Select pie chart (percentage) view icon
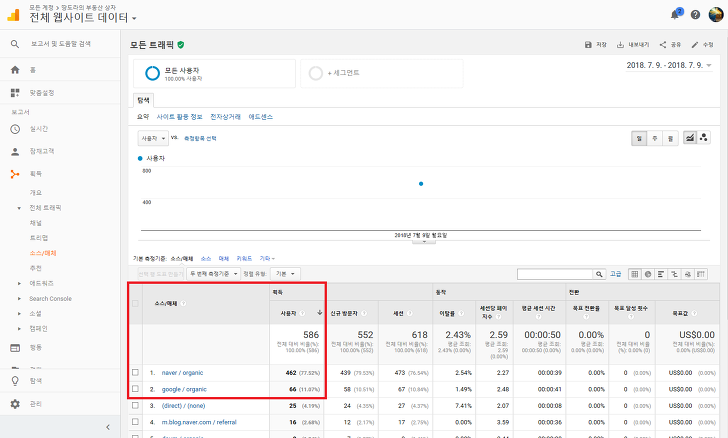 (648, 274)
